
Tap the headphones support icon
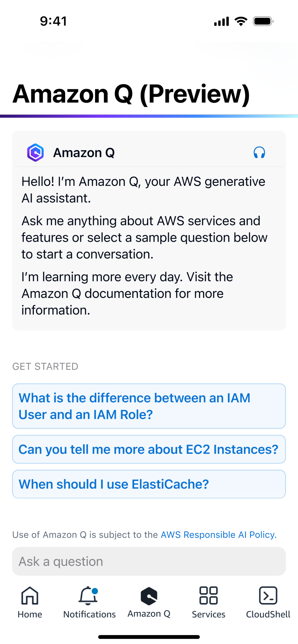259,153
